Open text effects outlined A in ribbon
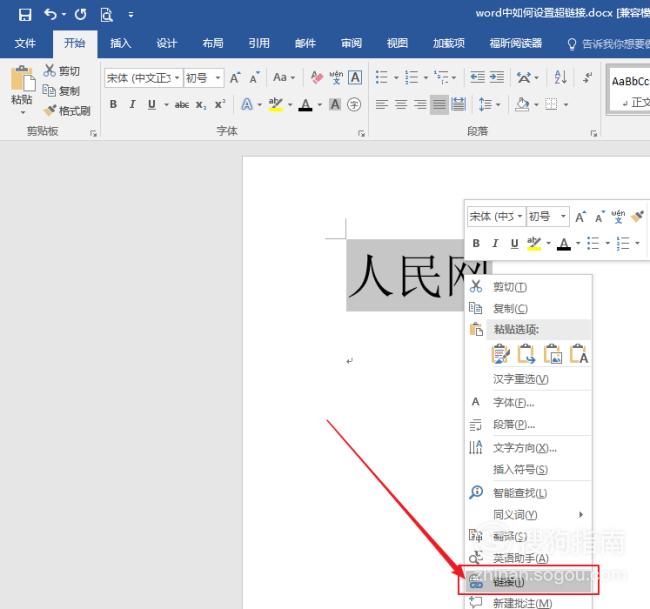The image size is (650, 609). pos(247,104)
